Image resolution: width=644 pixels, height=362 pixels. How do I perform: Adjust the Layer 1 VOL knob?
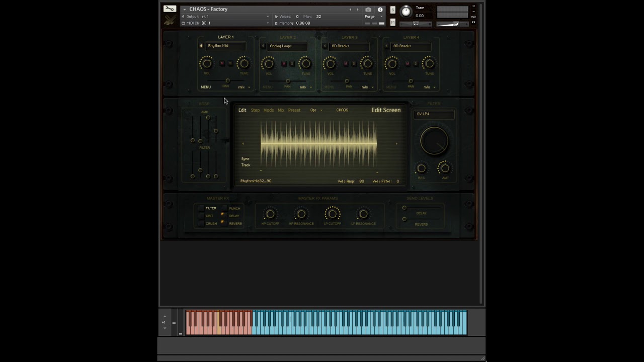point(206,63)
